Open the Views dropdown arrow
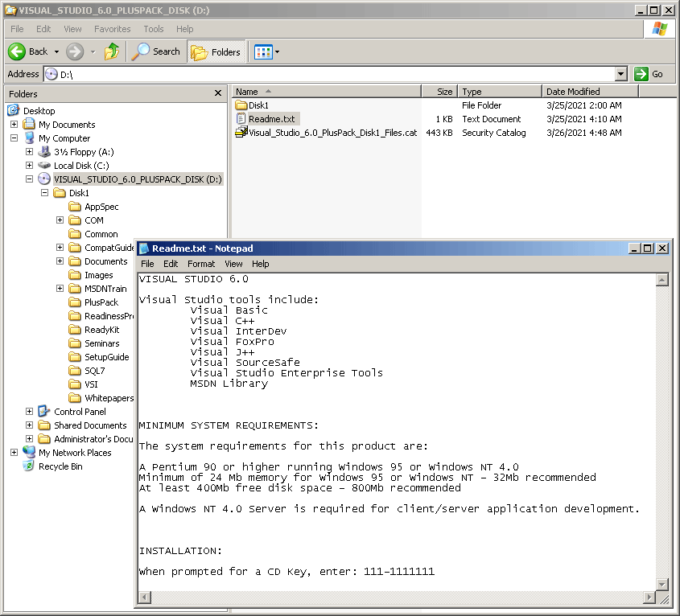 click(x=277, y=52)
